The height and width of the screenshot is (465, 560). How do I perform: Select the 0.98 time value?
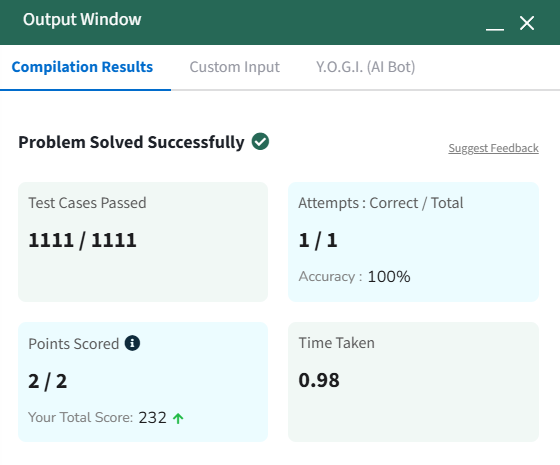tap(319, 380)
